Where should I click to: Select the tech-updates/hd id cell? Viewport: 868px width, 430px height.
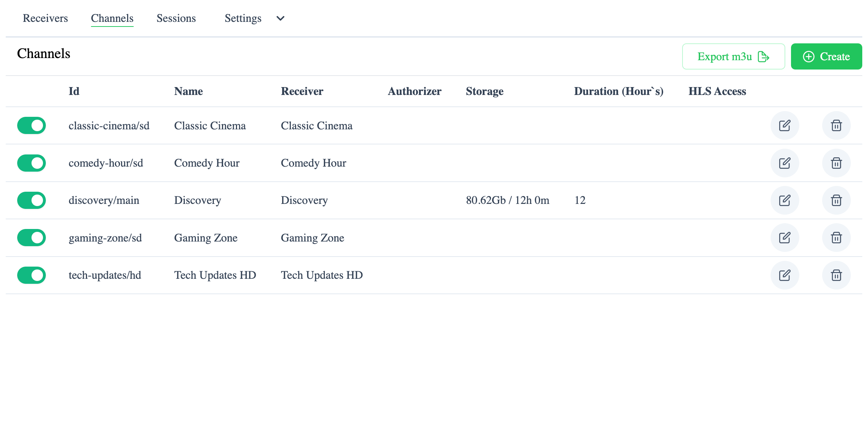pos(105,275)
